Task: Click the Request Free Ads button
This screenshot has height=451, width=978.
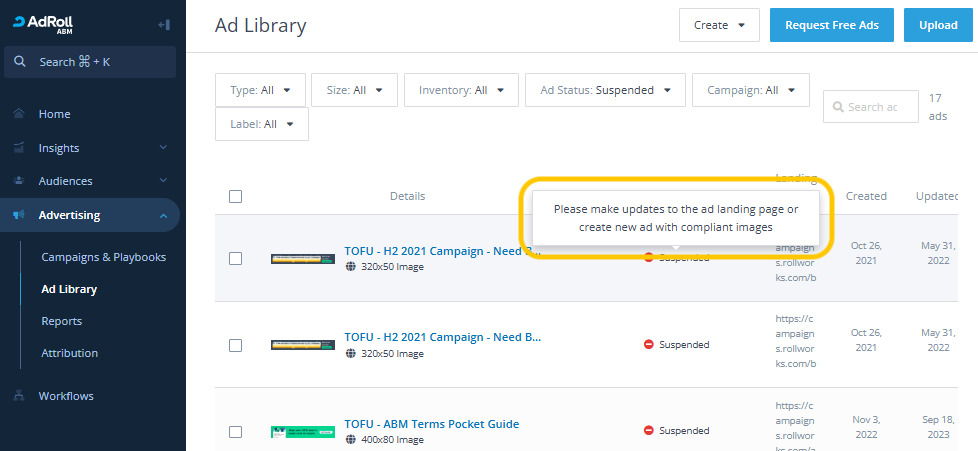Action: click(x=831, y=25)
